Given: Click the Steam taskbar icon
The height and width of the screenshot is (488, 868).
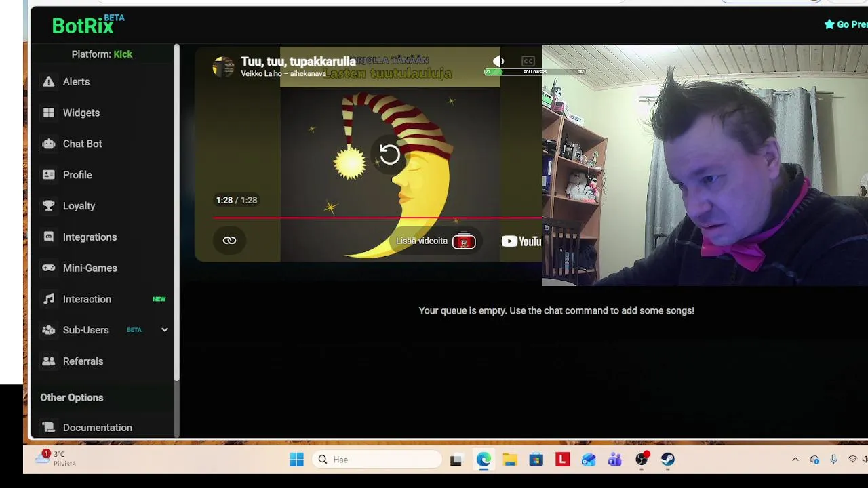Looking at the screenshot, I should (x=668, y=460).
